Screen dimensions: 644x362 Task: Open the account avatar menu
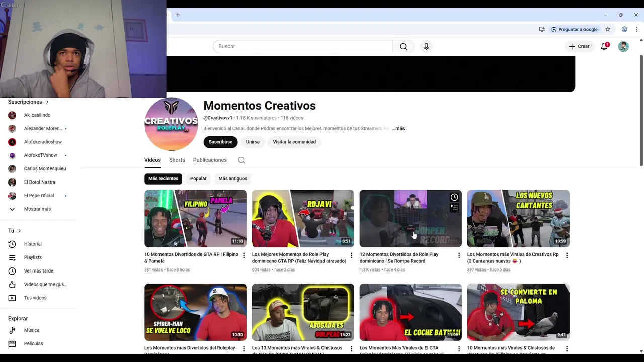click(x=623, y=46)
